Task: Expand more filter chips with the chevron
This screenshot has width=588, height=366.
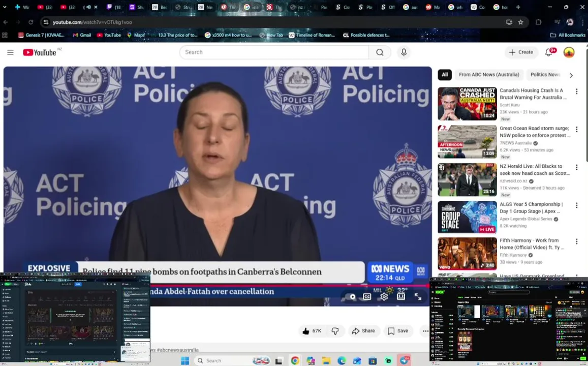Action: [571, 75]
